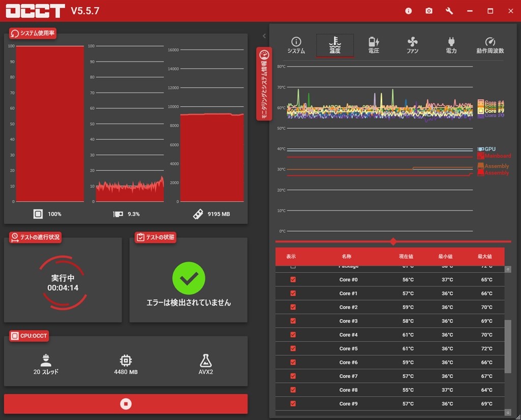
Task: Uncheck the Core #2 display checkbox
Action: click(293, 307)
